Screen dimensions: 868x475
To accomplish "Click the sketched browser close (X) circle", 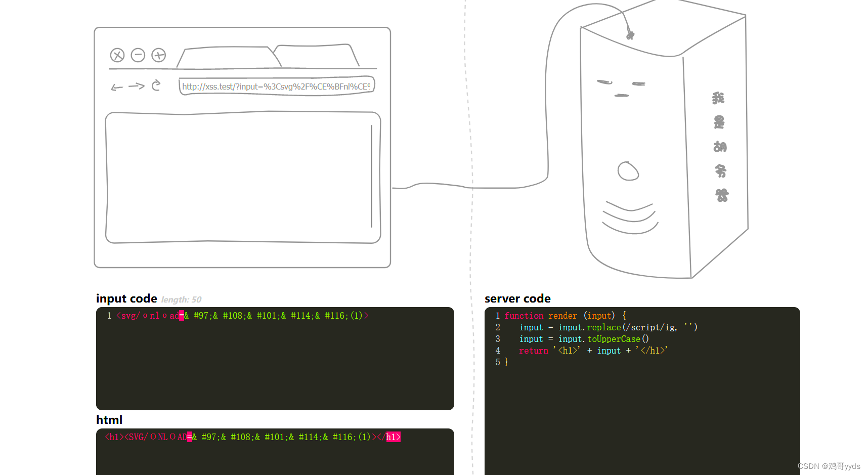I will click(x=117, y=55).
